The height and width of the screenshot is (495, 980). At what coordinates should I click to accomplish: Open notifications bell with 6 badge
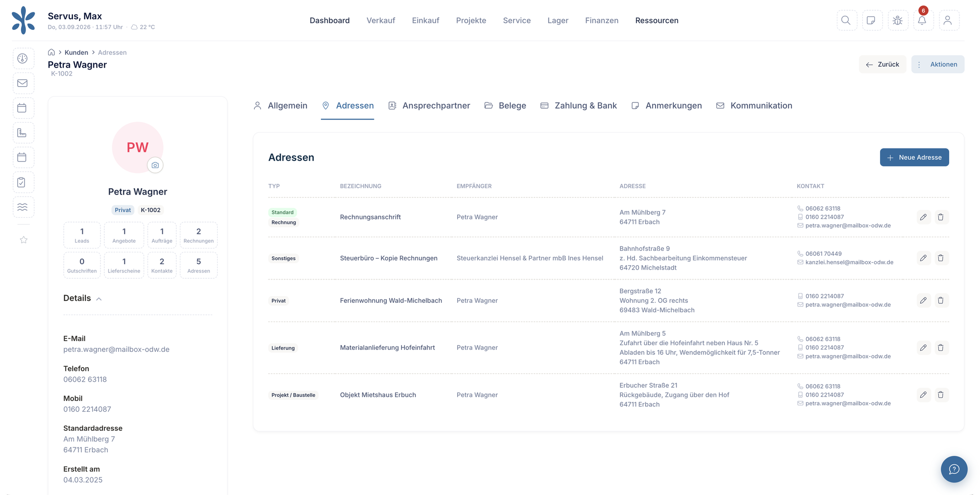923,20
